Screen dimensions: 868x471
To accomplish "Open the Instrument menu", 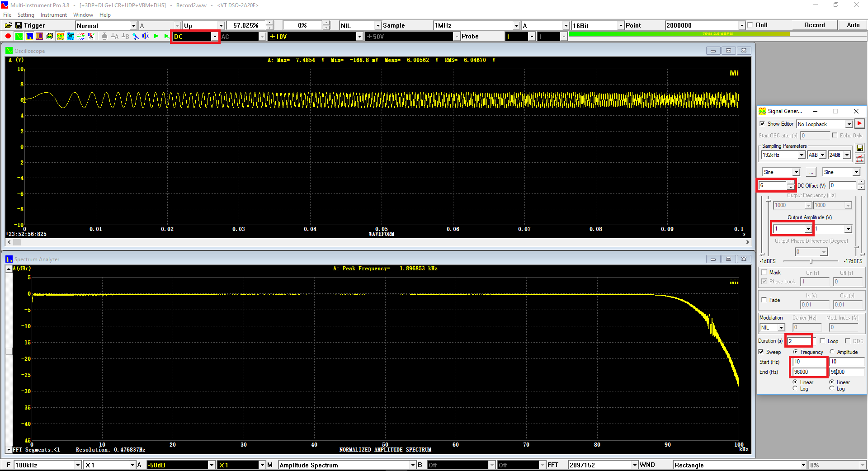I will coord(53,14).
